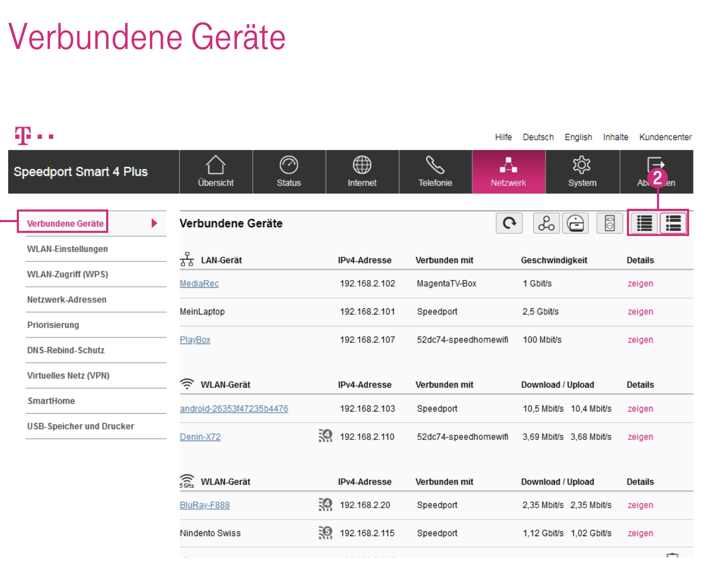Open Priorisierung in sidebar
This screenshot has width=728, height=585.
[53, 325]
